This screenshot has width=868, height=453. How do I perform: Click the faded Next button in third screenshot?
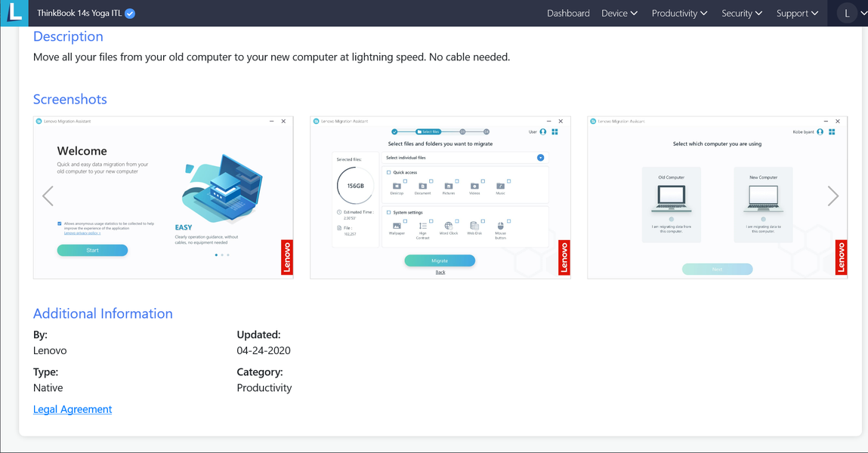(x=718, y=269)
